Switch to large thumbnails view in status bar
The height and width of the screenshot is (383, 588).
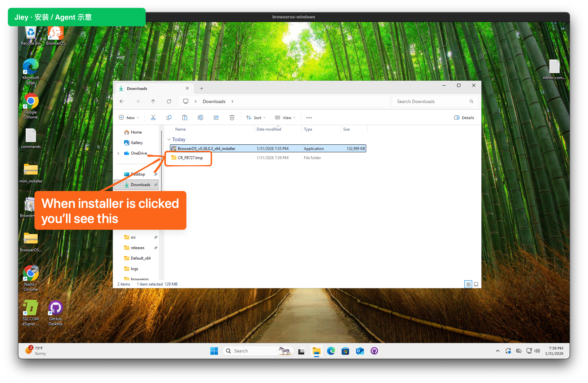point(476,284)
